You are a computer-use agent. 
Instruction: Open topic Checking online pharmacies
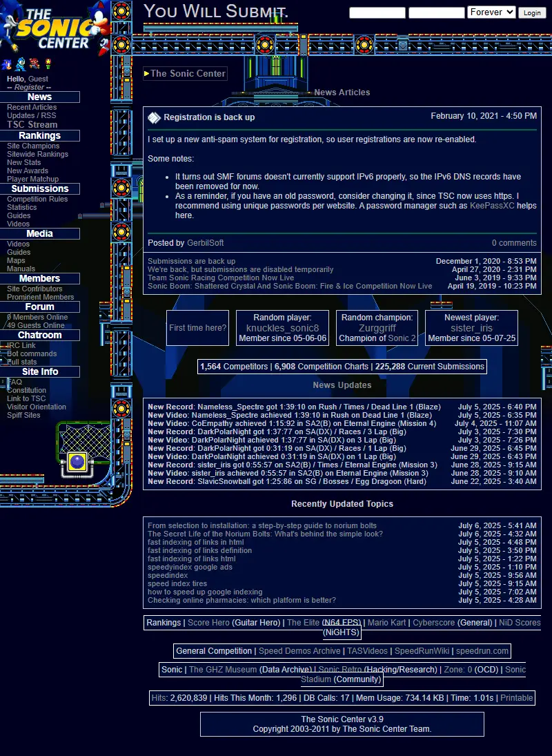(241, 600)
